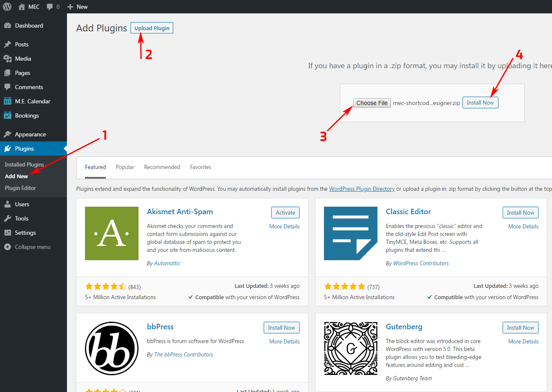Image resolution: width=552 pixels, height=392 pixels.
Task: Open the Appearance menu item
Action: coord(33,134)
